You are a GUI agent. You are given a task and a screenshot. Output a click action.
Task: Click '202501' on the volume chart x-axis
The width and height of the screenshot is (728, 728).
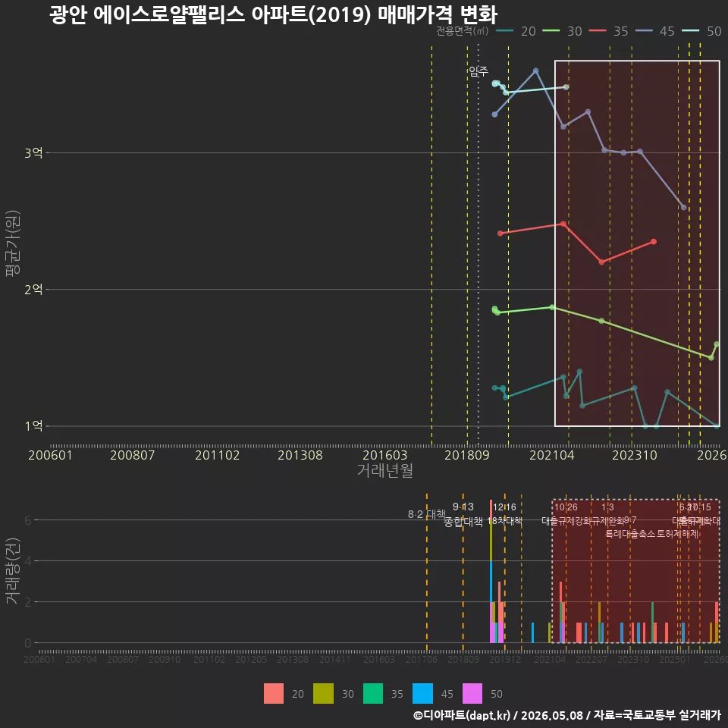675,659
